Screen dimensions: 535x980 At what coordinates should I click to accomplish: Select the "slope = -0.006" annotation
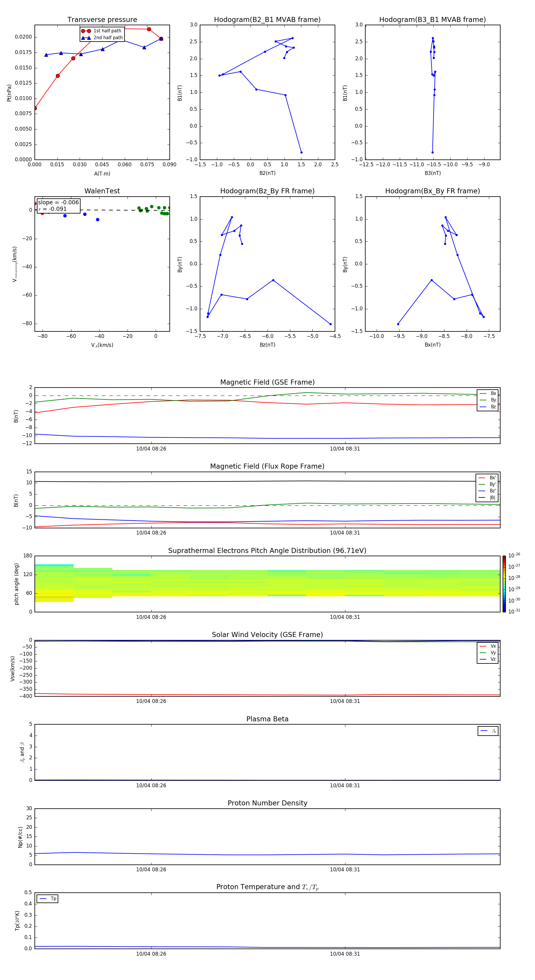pyautogui.click(x=58, y=203)
